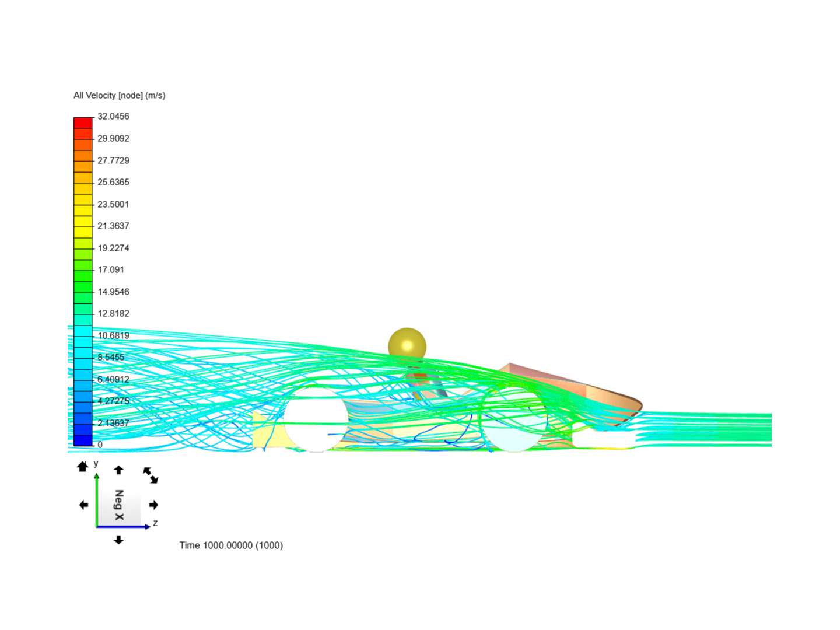Click the legend value 27.7729
Screen dimensions: 840x630
(113, 160)
